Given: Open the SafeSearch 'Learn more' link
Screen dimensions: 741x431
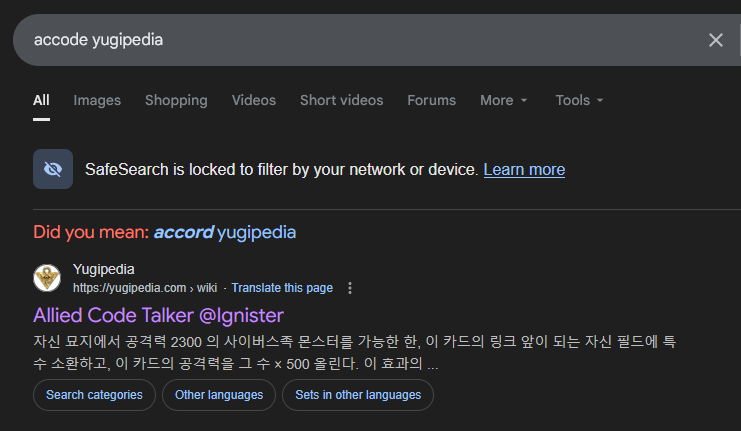Looking at the screenshot, I should [x=524, y=170].
